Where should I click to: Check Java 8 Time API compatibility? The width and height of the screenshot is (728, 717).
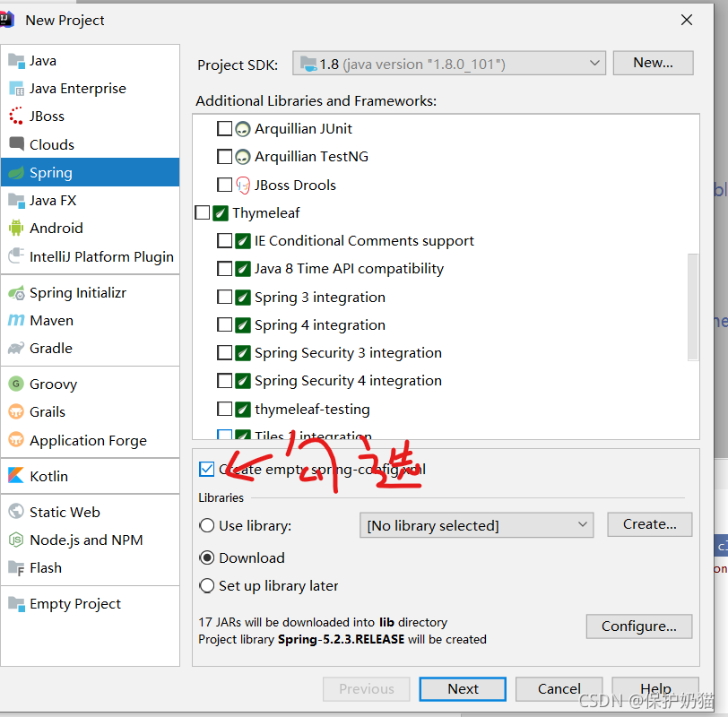point(225,269)
